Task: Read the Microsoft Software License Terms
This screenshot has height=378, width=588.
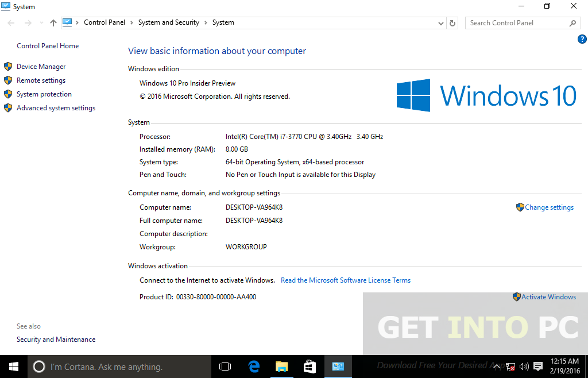Action: (x=345, y=280)
